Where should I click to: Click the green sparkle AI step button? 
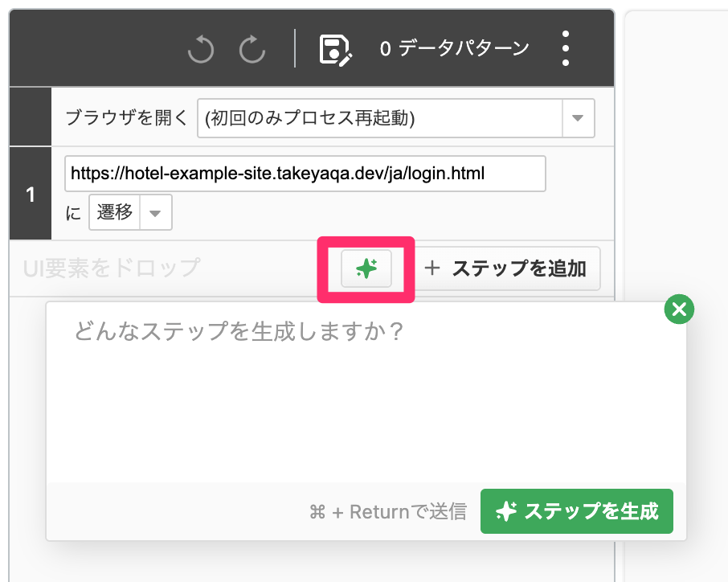pyautogui.click(x=366, y=268)
